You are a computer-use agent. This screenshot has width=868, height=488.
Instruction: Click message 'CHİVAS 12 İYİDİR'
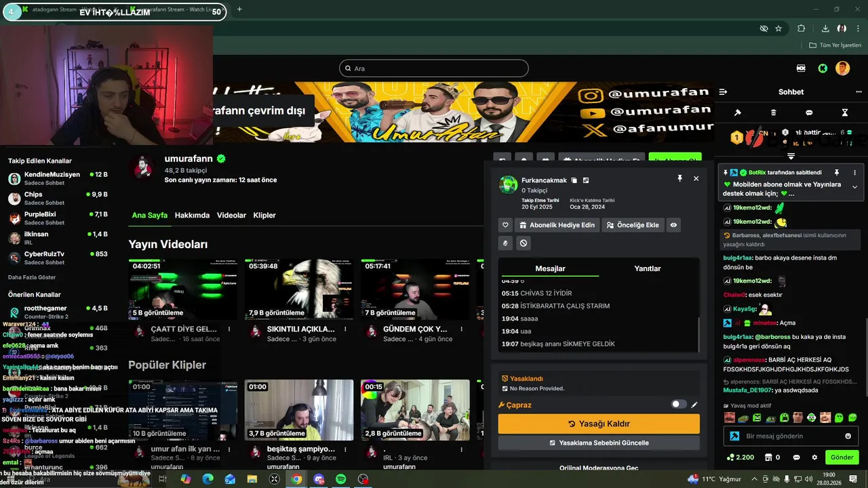(546, 293)
